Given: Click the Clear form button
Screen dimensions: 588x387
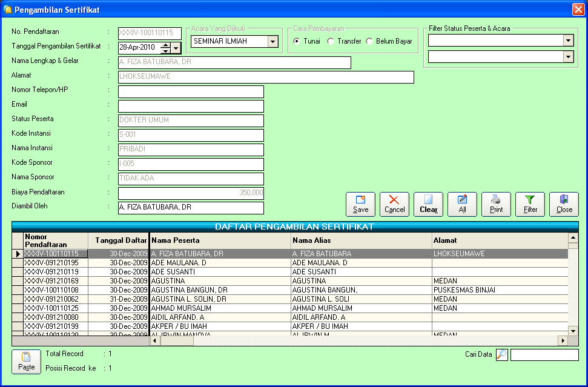Looking at the screenshot, I should coord(428,204).
